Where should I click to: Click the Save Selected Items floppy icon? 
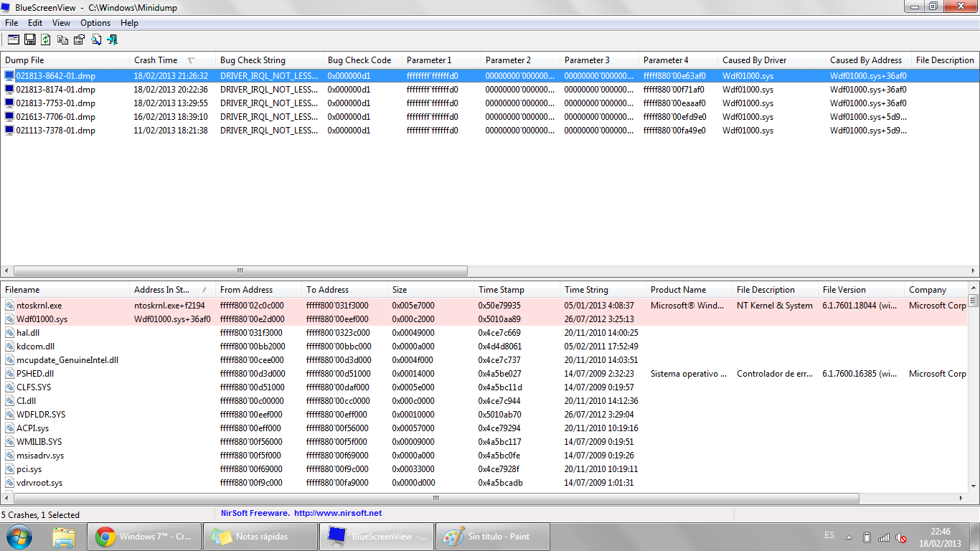tap(30, 39)
